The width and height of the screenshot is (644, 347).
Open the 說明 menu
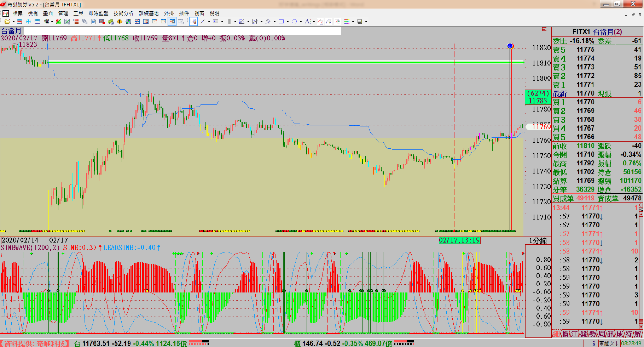(x=214, y=13)
